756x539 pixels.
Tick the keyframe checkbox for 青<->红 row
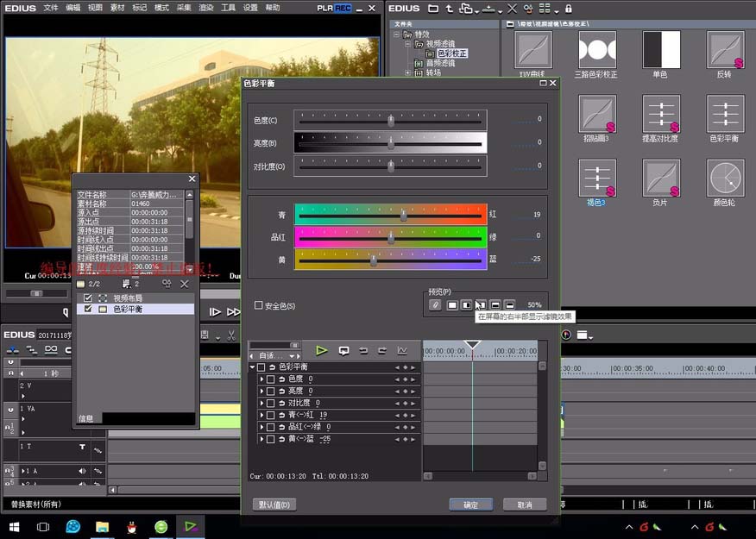(270, 415)
